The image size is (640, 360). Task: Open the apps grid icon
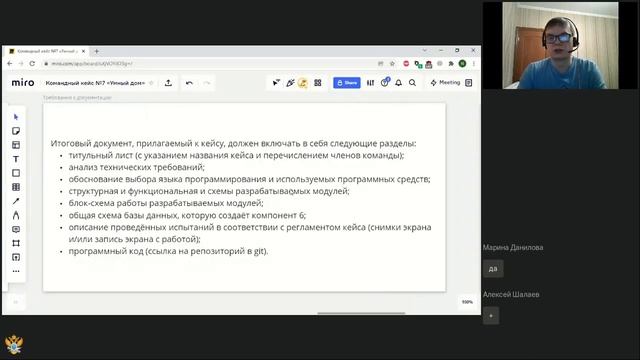(318, 83)
